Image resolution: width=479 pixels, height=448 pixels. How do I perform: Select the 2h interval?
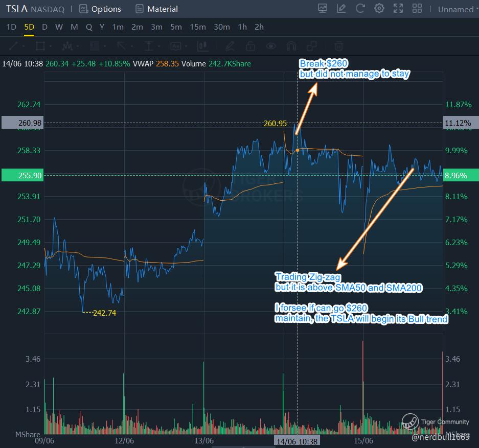click(x=259, y=27)
